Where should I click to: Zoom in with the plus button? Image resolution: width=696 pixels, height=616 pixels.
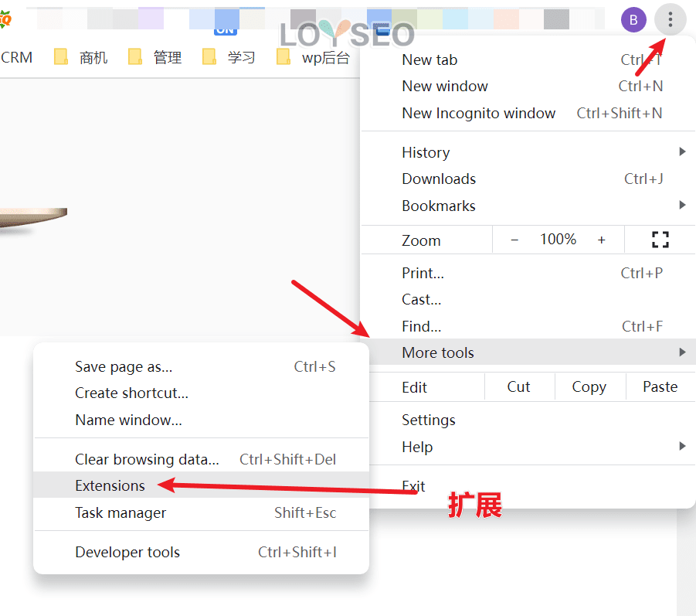602,240
